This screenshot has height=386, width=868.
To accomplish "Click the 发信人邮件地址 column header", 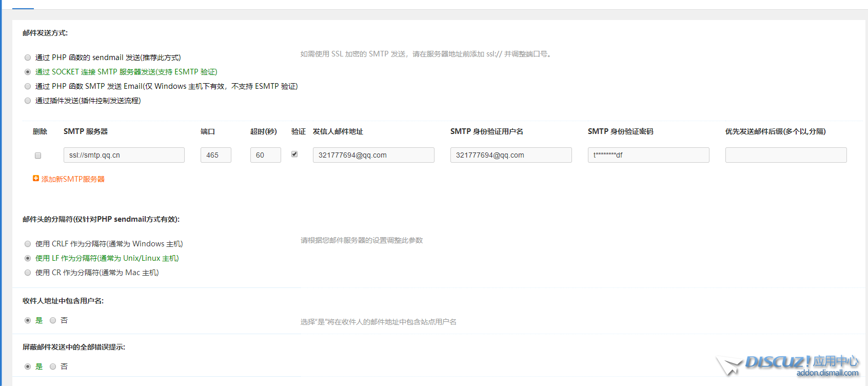I will (x=338, y=131).
